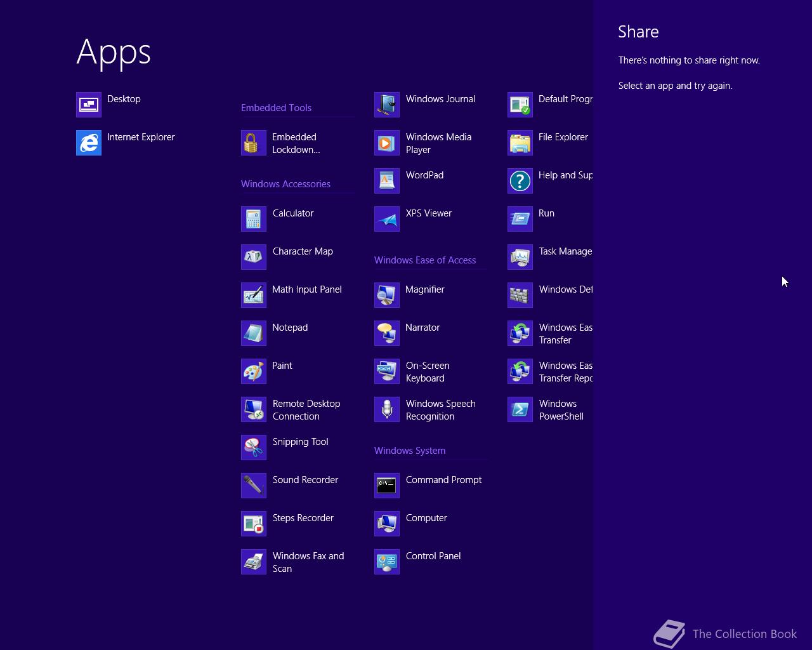
Task: Open the Computer icon
Action: tap(387, 524)
